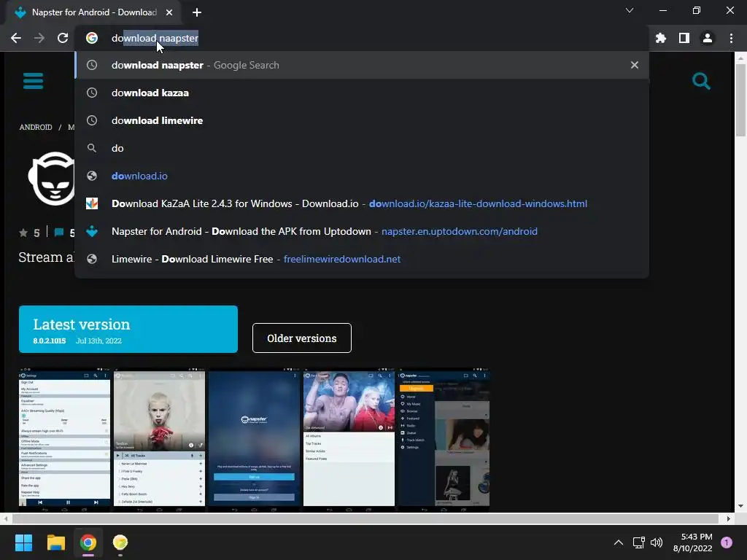
Task: Remove the download naapster suggestion
Action: pyautogui.click(x=635, y=65)
